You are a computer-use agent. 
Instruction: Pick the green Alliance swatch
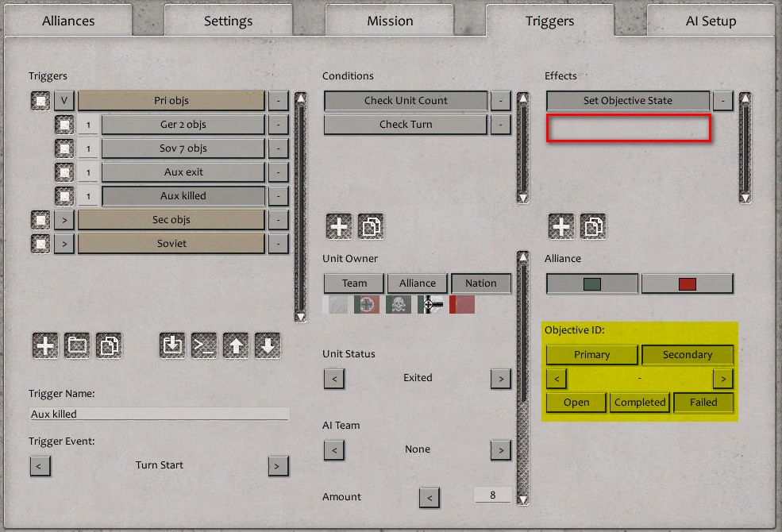click(591, 283)
